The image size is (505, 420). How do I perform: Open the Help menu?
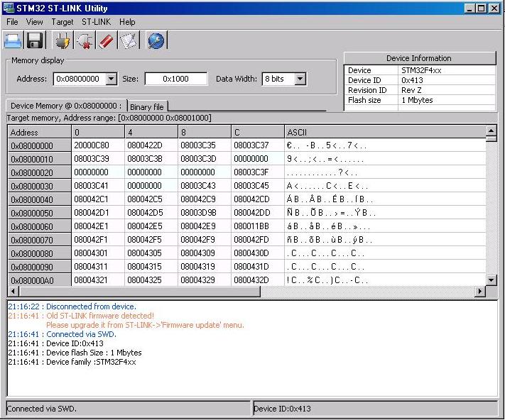(127, 22)
